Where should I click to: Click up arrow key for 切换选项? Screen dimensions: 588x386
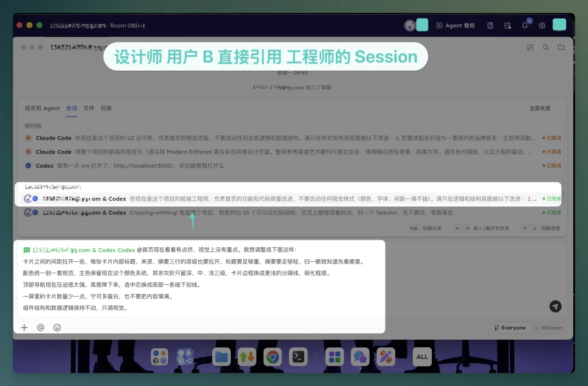(525, 228)
